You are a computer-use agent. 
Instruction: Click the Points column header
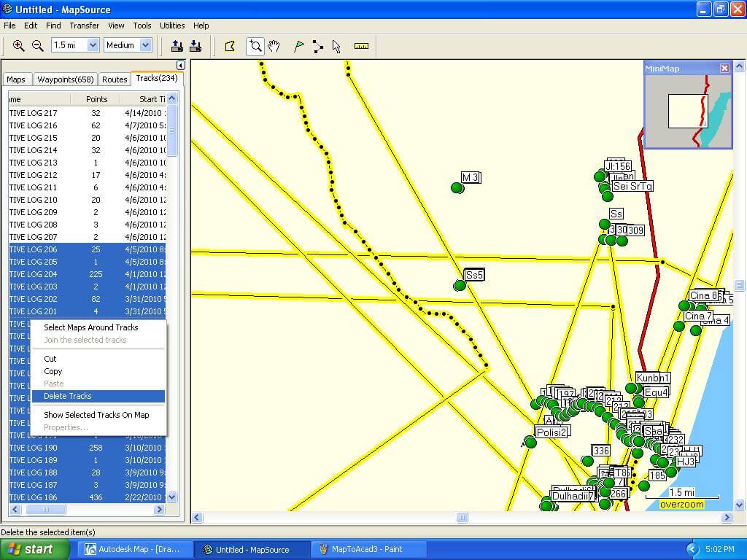pos(96,99)
